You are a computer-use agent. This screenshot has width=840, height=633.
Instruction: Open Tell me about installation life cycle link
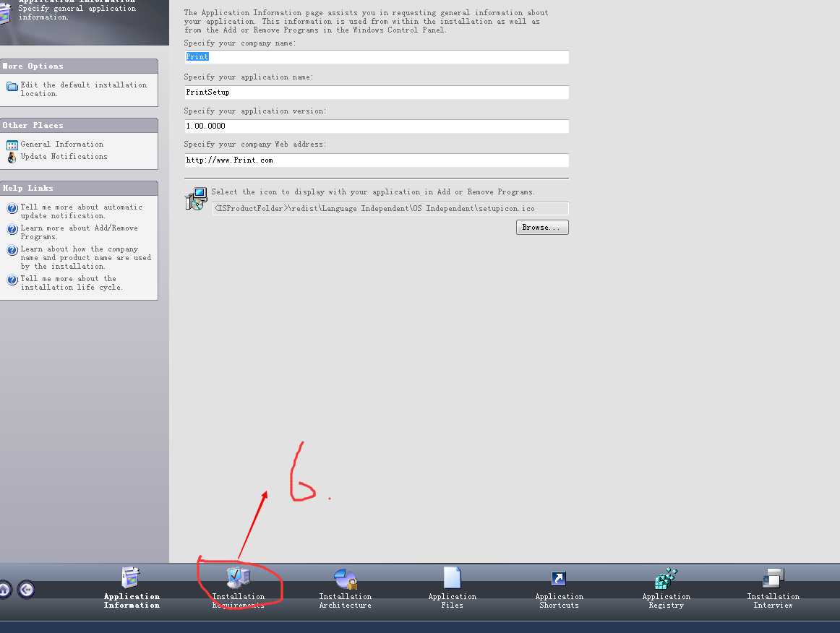pos(72,283)
